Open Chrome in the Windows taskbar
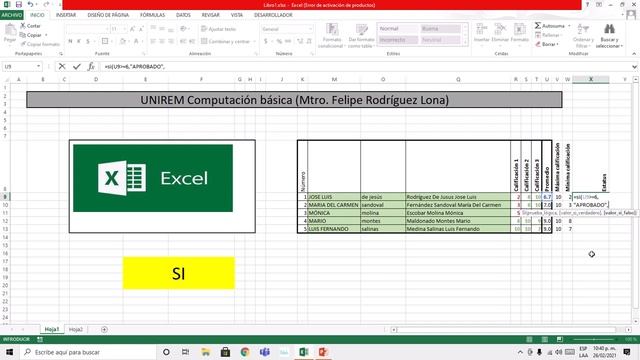The width and height of the screenshot is (640, 360). tap(245, 352)
